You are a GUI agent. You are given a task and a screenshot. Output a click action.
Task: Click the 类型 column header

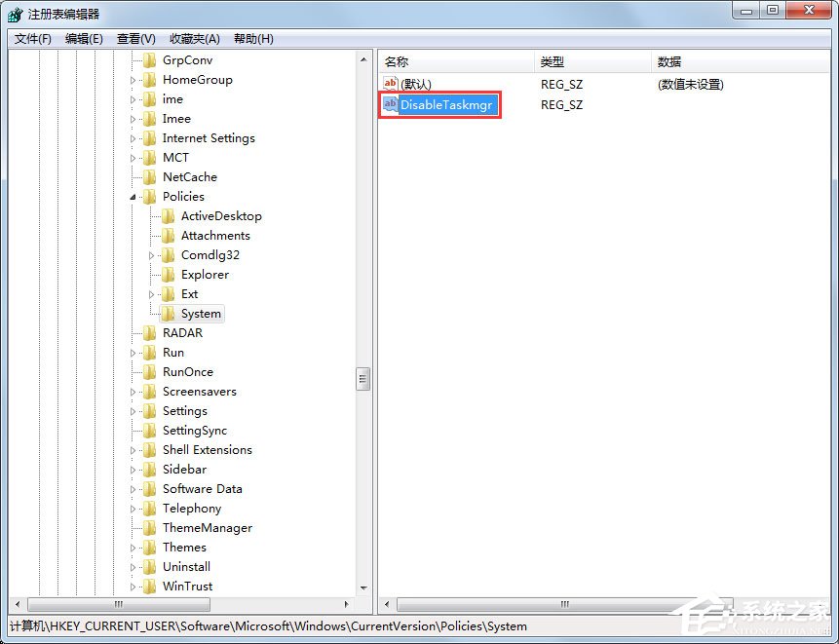[x=552, y=60]
